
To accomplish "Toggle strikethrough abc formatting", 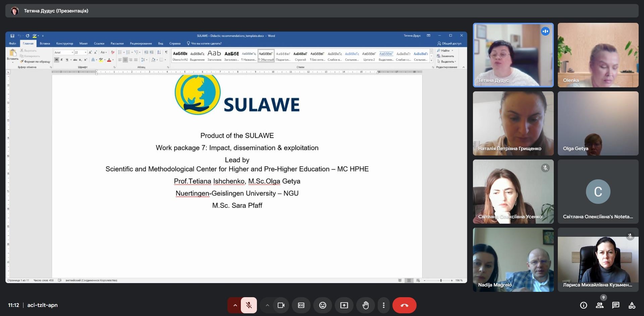I will (75, 60).
